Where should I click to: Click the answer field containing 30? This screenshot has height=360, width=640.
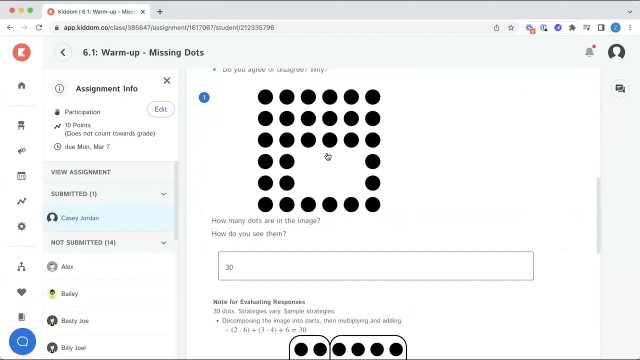pyautogui.click(x=376, y=266)
